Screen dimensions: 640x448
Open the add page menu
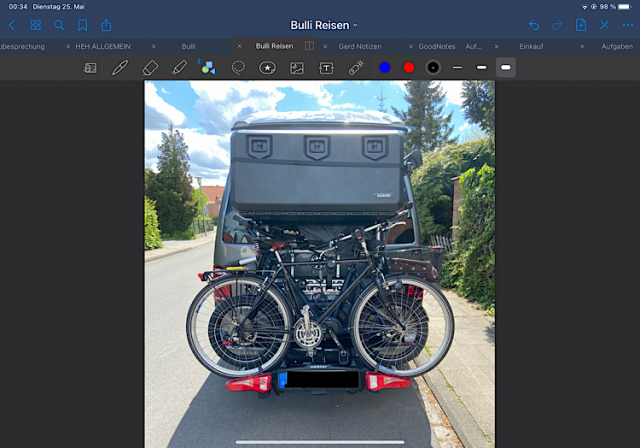[x=581, y=25]
